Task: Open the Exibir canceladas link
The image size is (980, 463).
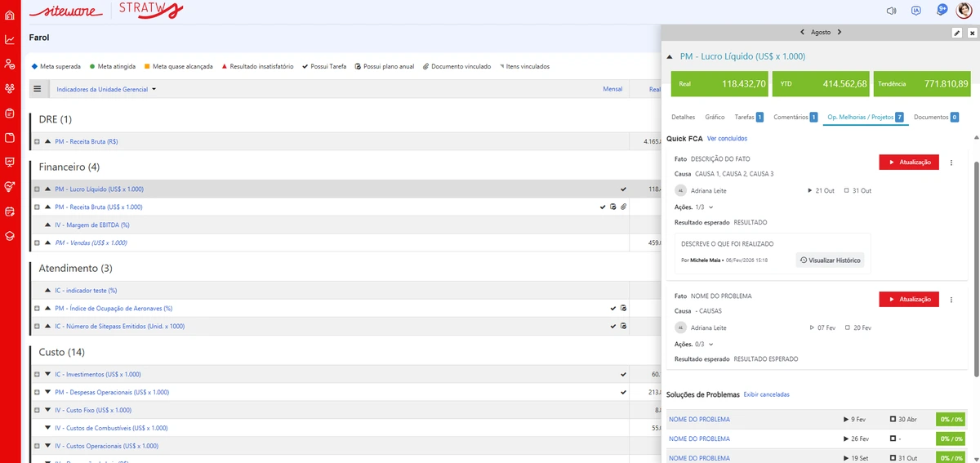Action: click(x=767, y=394)
